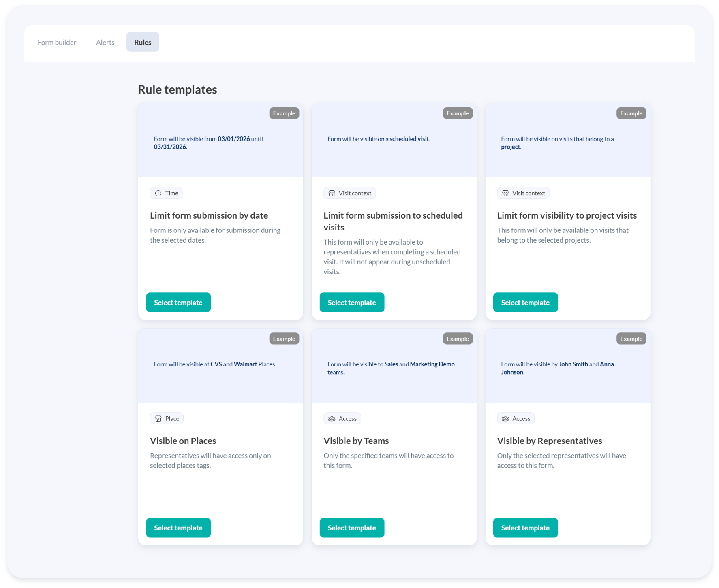Image resolution: width=719 pixels, height=588 pixels.
Task: Click Example badge on date rule card
Action: 284,113
